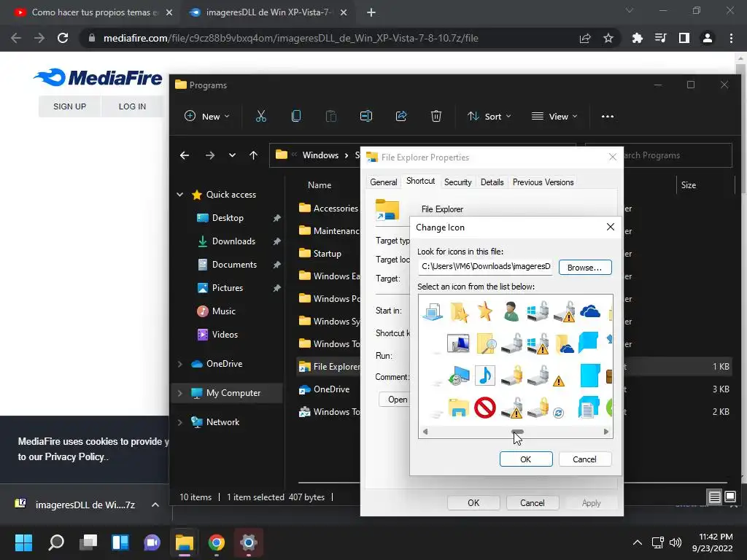The height and width of the screenshot is (560, 747).
Task: Open Downloads in Quick access sidebar
Action: click(233, 241)
